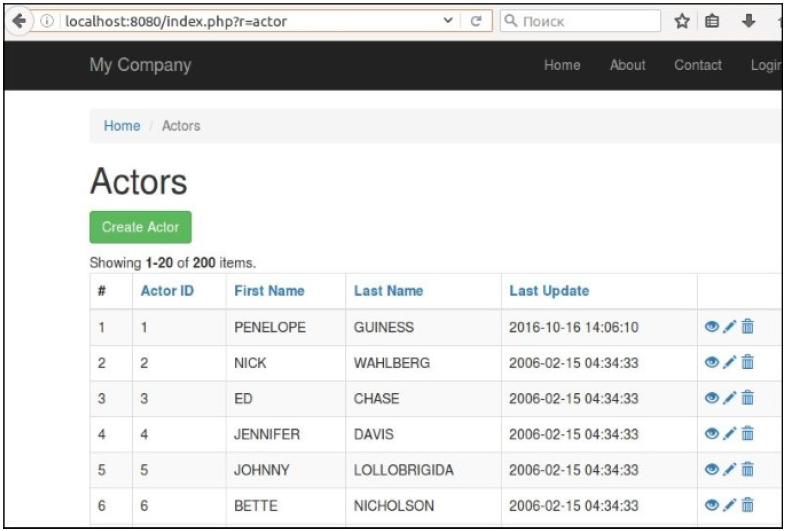Screen dimensions: 787x531
Task: Delete BETTE NICHOLSON using the trash icon
Action: click(x=747, y=505)
